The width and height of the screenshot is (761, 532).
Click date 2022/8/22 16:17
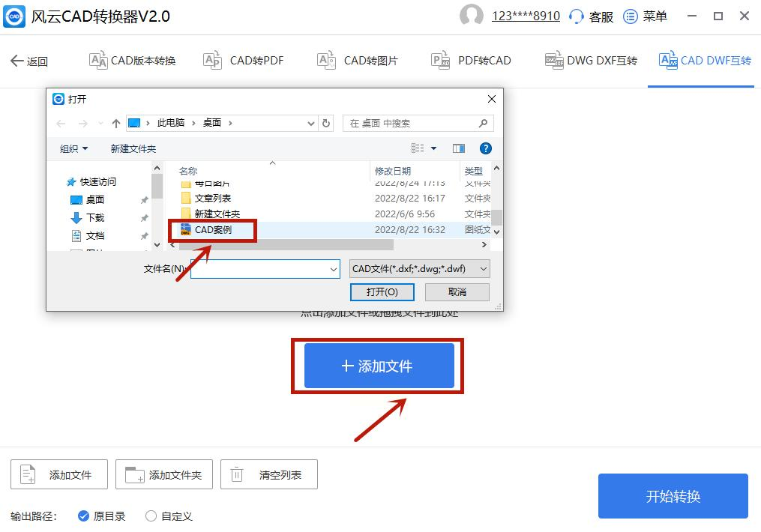409,199
